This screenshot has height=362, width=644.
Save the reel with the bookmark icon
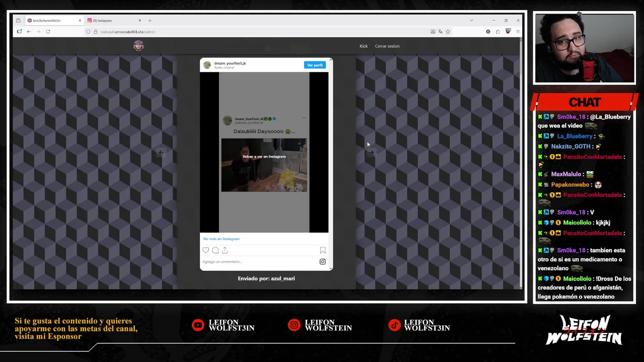(x=323, y=250)
